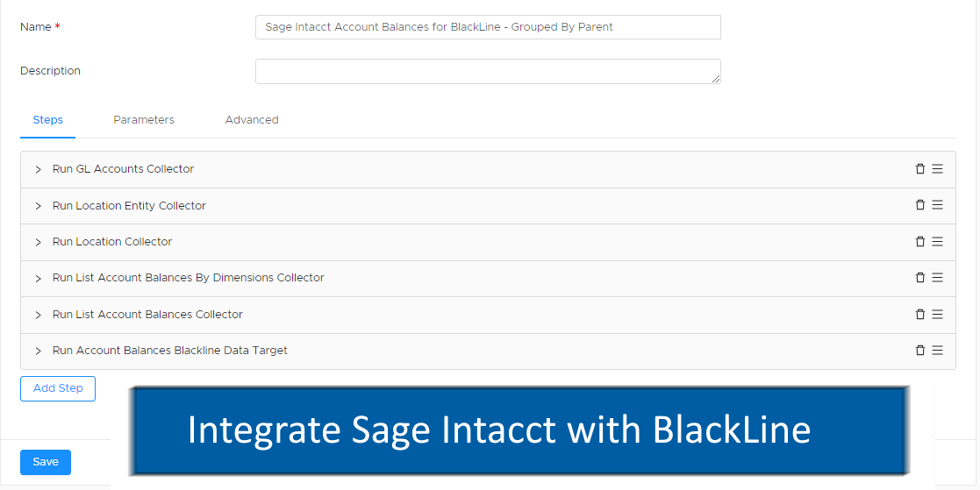Screen dimensions: 980x490
Task: Expand the Run Location Collector step
Action: point(38,242)
